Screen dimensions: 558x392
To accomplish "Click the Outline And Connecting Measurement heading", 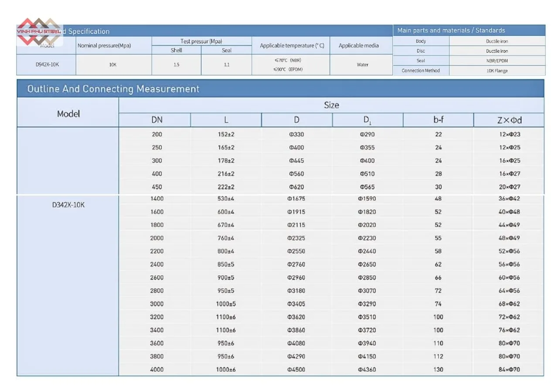I will (x=113, y=89).
